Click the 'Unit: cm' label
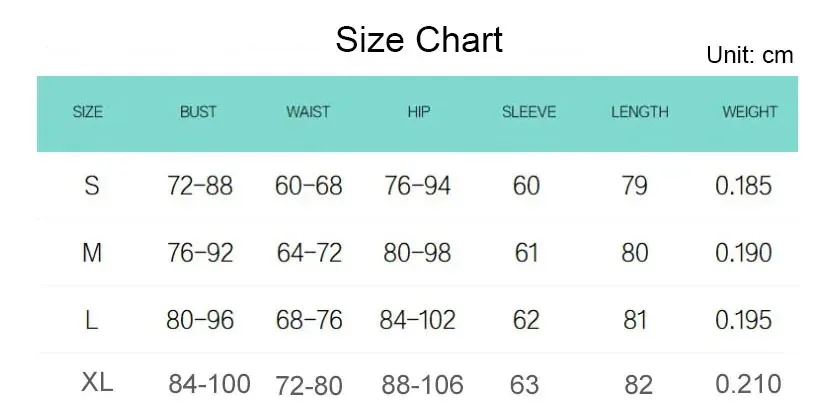This screenshot has width=820, height=419. click(x=749, y=55)
